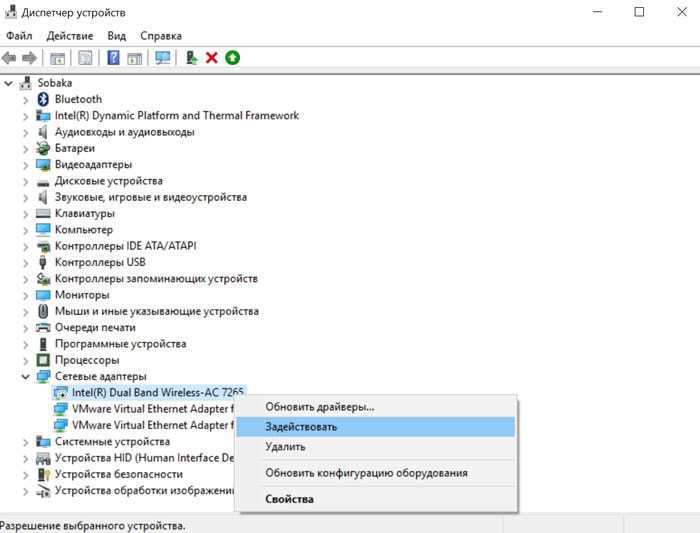700x533 pixels.
Task: Click the green enable device icon
Action: [232, 58]
